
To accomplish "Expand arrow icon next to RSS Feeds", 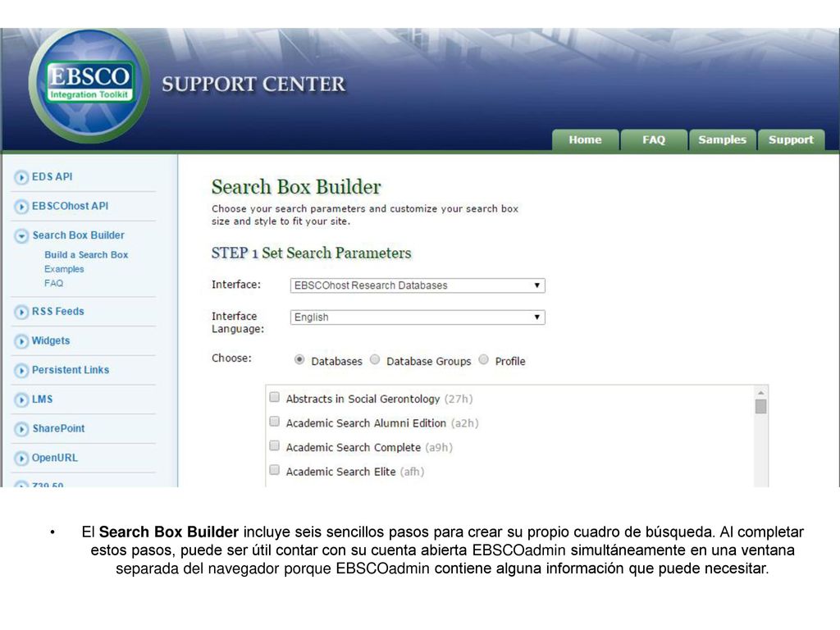I will (21, 312).
